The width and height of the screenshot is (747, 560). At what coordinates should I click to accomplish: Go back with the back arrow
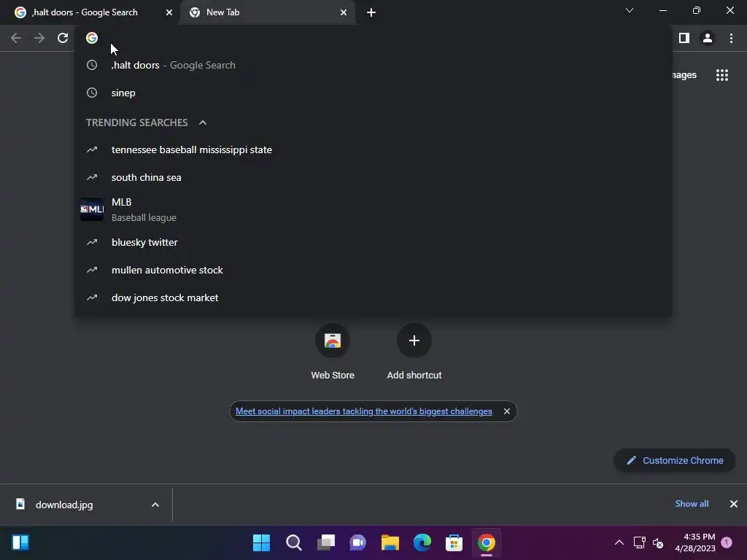pyautogui.click(x=16, y=38)
